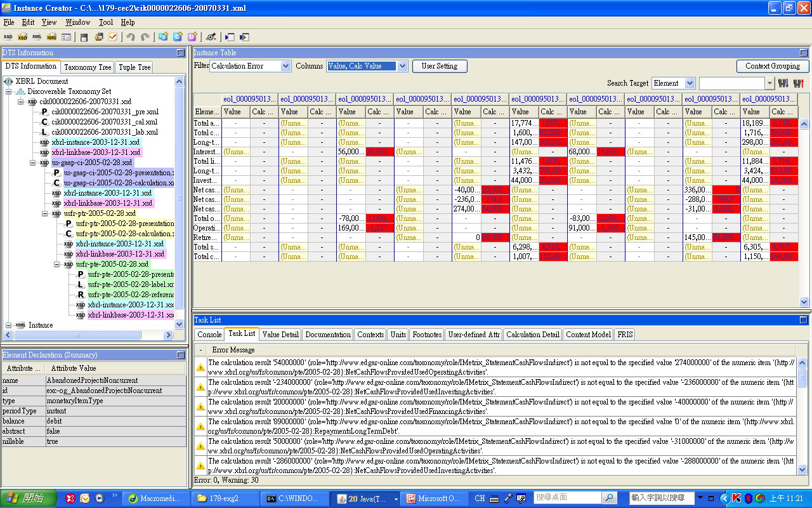Image resolution: width=812 pixels, height=508 pixels.
Task: Open the View menu
Action: [x=49, y=22]
